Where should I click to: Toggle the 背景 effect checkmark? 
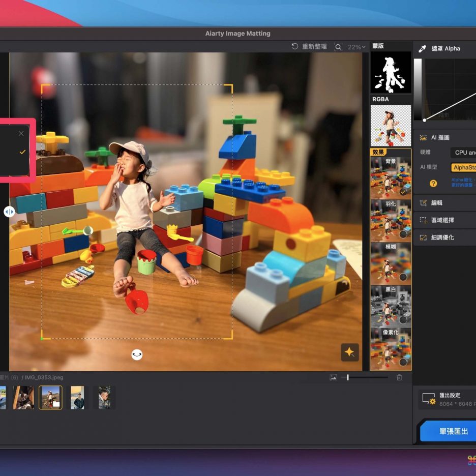click(403, 192)
